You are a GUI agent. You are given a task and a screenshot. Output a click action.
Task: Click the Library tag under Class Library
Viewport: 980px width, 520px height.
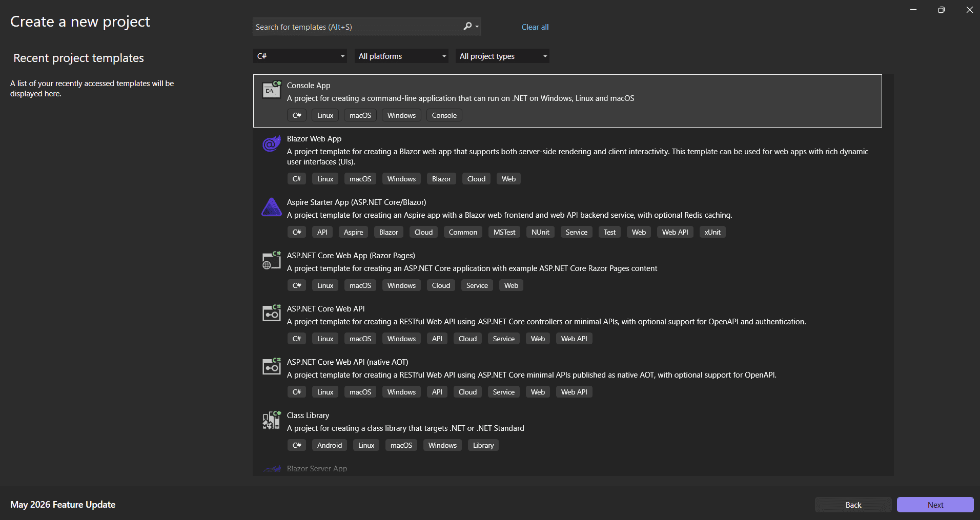[x=483, y=445]
